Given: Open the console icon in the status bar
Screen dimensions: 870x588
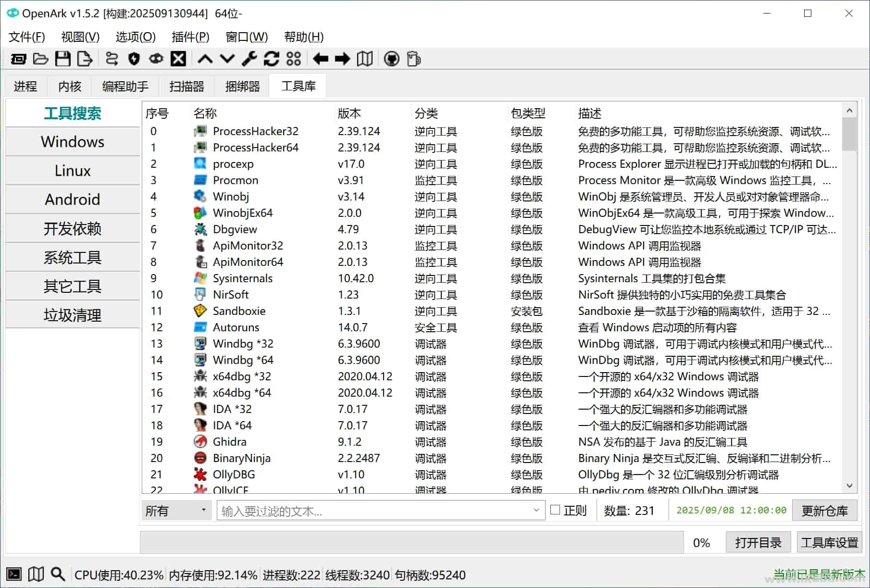Looking at the screenshot, I should pyautogui.click(x=14, y=574).
